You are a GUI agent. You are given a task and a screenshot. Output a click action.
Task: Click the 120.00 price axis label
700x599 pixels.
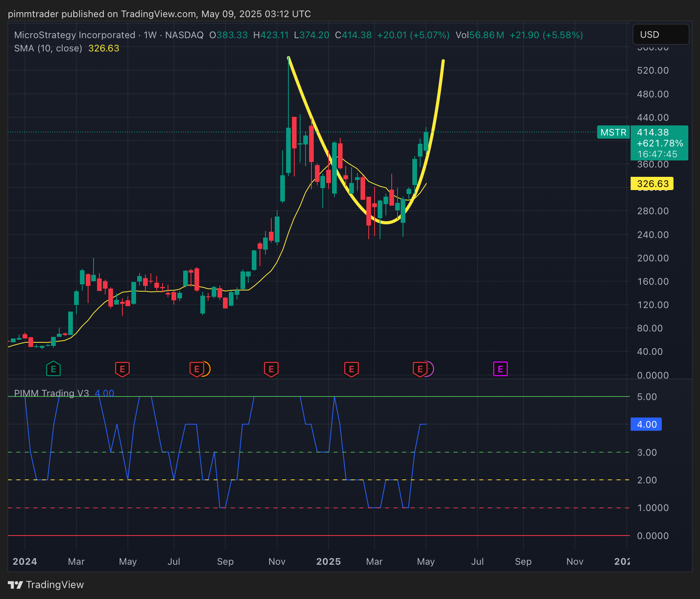[653, 305]
